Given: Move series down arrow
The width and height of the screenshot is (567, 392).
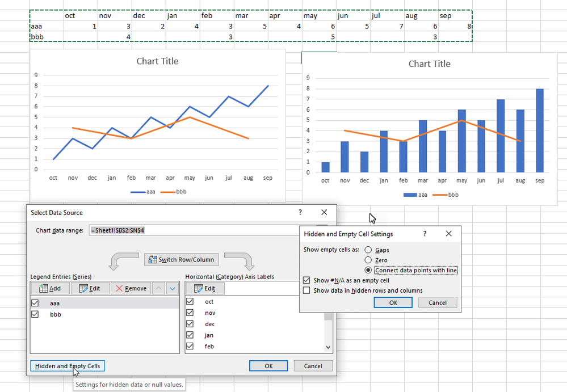Looking at the screenshot, I should click(173, 288).
